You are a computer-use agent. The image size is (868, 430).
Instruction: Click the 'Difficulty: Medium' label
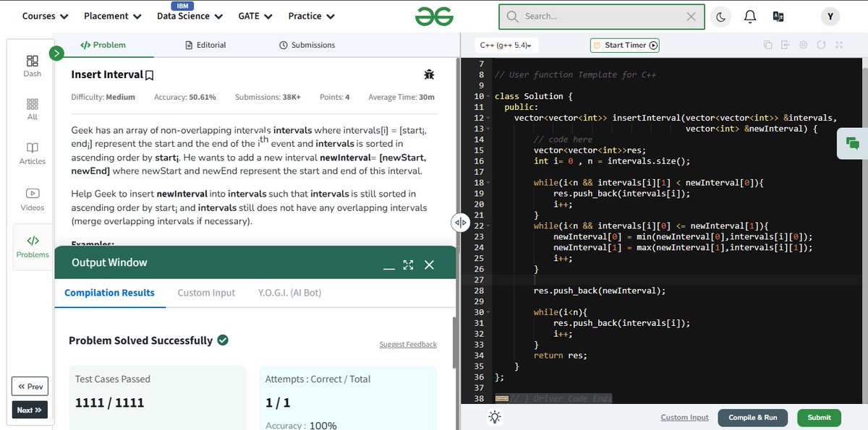103,97
